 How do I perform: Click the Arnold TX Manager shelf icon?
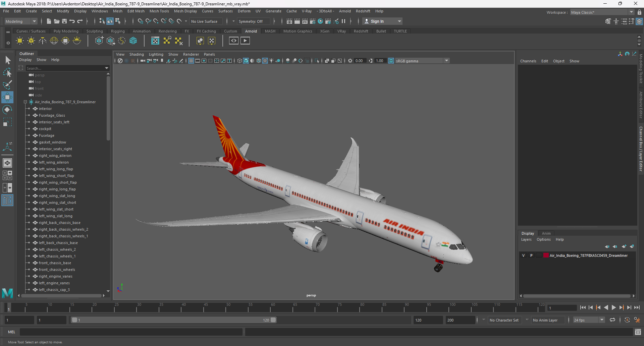coord(155,41)
